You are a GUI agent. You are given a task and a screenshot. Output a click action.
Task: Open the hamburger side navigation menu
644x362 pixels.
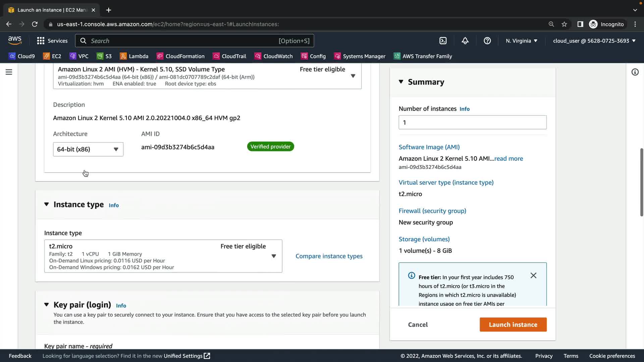[9, 72]
